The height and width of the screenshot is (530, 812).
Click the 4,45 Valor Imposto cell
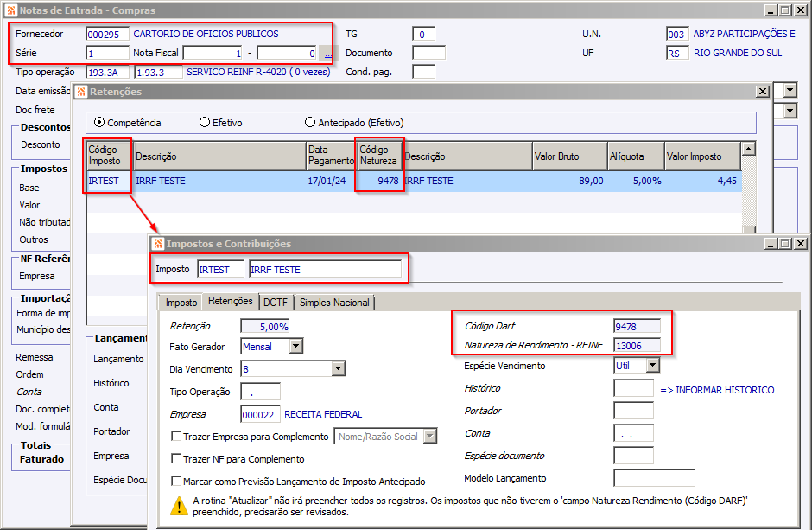pyautogui.click(x=703, y=181)
